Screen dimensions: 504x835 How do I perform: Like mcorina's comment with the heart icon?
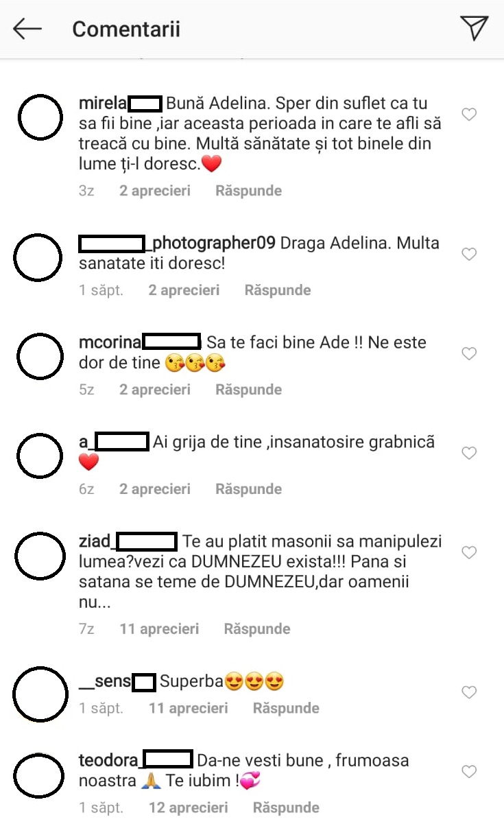[x=469, y=354]
